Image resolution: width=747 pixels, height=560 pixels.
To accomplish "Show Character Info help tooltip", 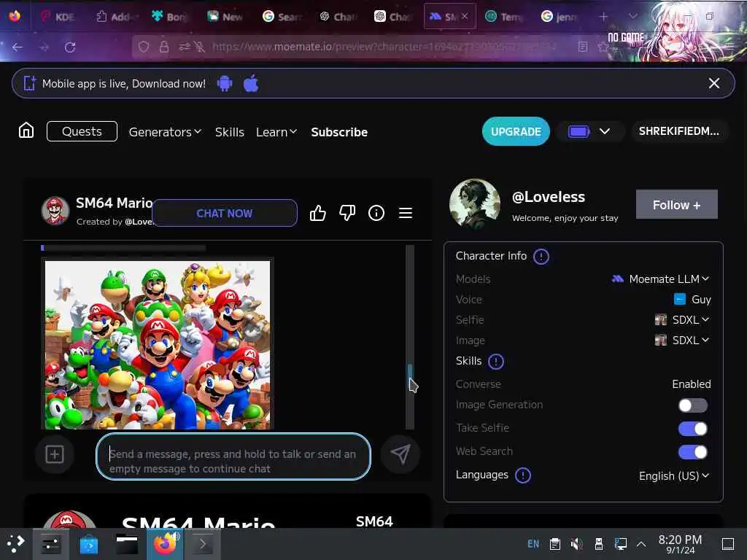I will 541,257.
